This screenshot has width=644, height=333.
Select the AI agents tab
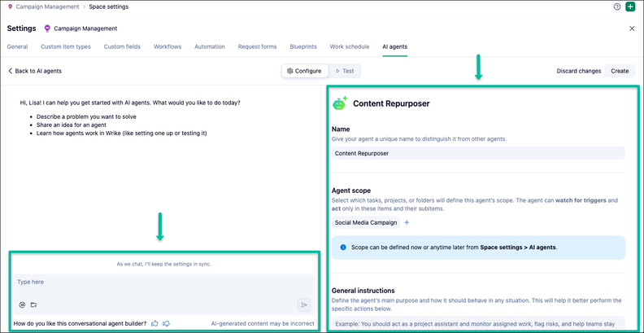click(x=394, y=46)
